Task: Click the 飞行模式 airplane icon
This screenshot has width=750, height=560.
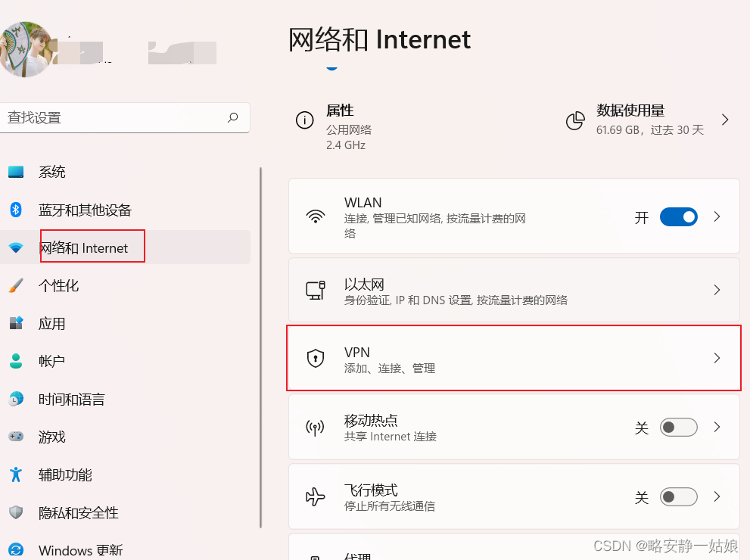Action: pos(315,496)
